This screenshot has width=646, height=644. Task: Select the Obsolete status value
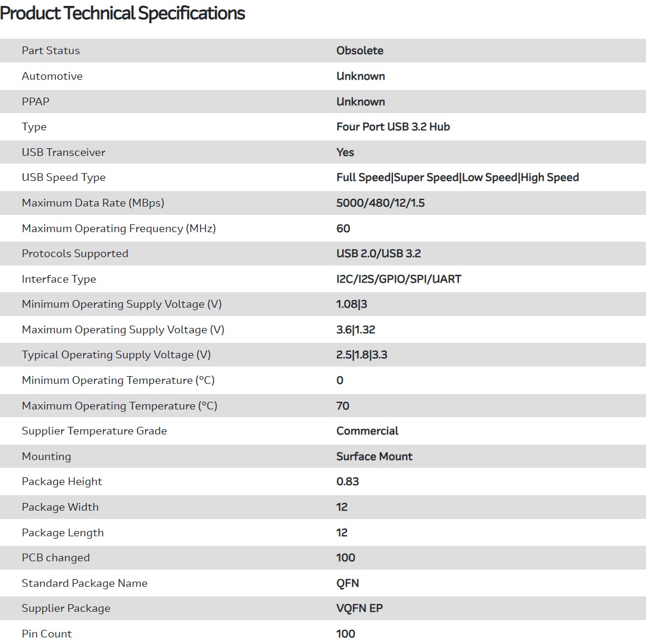click(360, 51)
